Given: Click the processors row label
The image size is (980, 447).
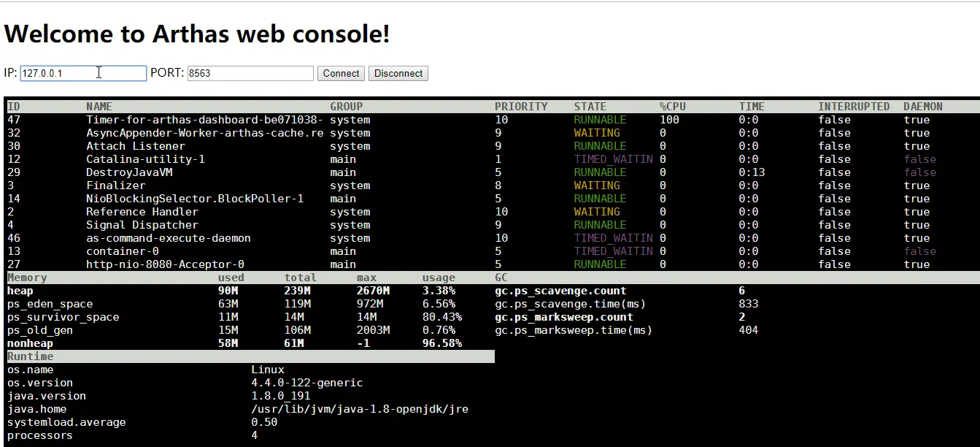Looking at the screenshot, I should point(40,435).
